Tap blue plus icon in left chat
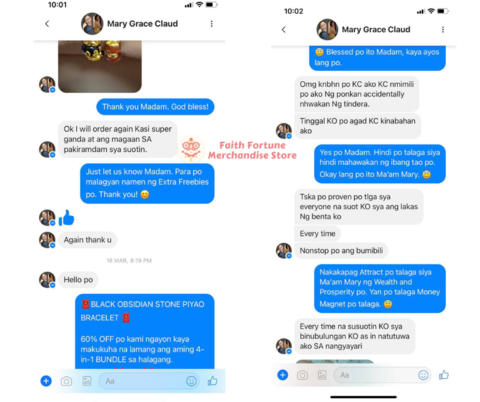The image size is (480, 402). point(46,381)
